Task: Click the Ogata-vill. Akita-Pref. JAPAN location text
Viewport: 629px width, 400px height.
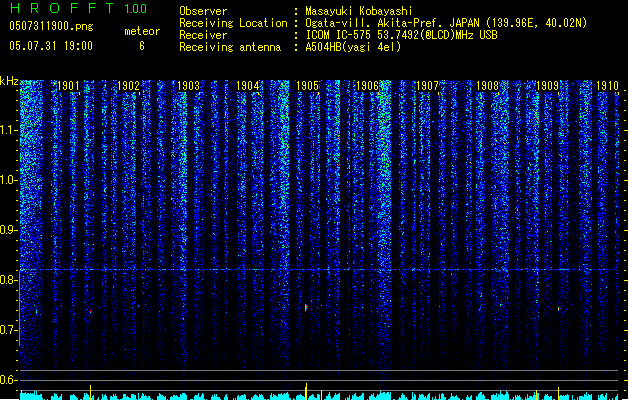Action: point(446,23)
